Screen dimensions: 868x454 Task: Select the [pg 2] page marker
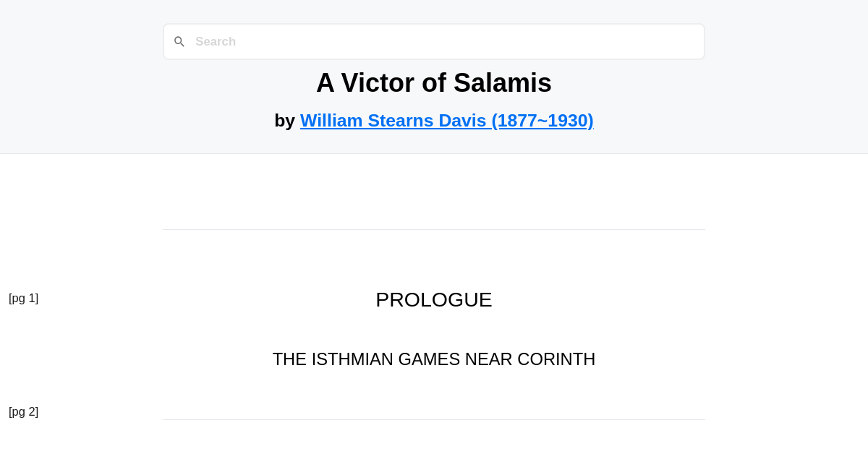click(x=24, y=411)
